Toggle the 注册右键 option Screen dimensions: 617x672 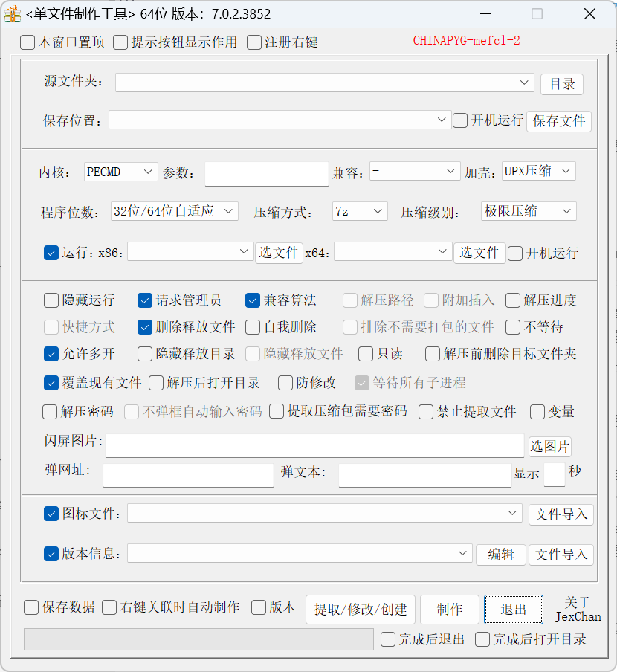pyautogui.click(x=253, y=42)
